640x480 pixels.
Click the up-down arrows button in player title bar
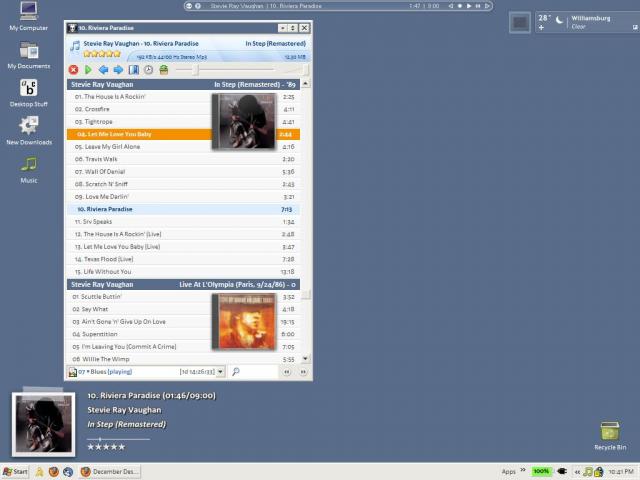tap(293, 28)
